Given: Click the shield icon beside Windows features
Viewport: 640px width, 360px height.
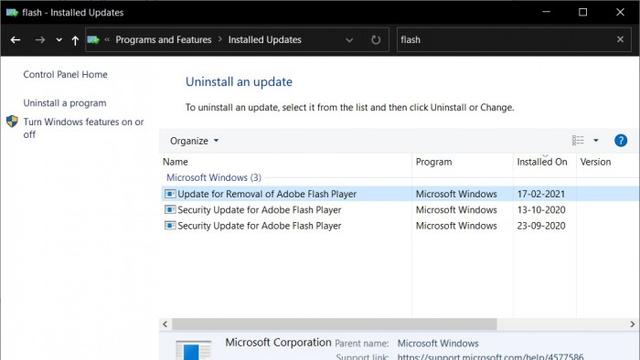Looking at the screenshot, I should pyautogui.click(x=12, y=121).
